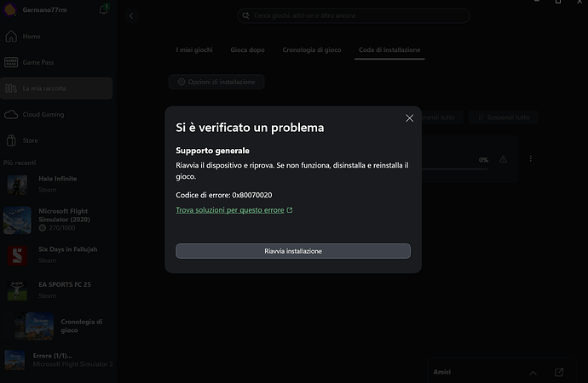Click the back arrow at top
588x383 pixels.
coord(131,16)
